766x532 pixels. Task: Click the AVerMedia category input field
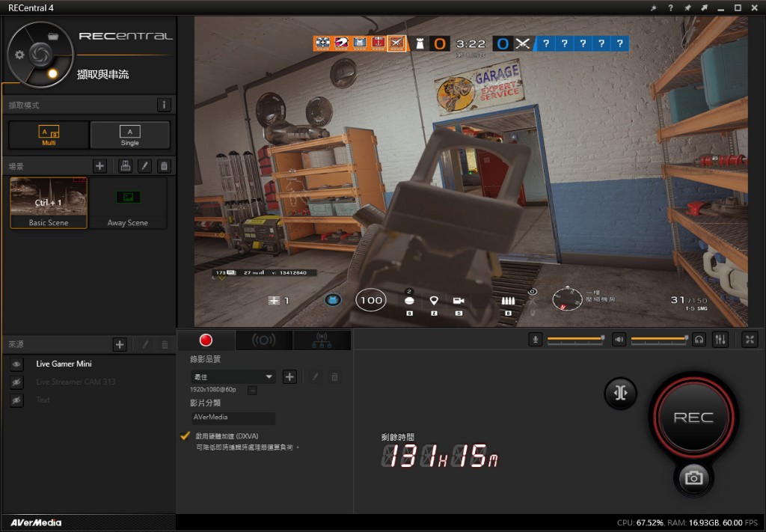point(233,418)
